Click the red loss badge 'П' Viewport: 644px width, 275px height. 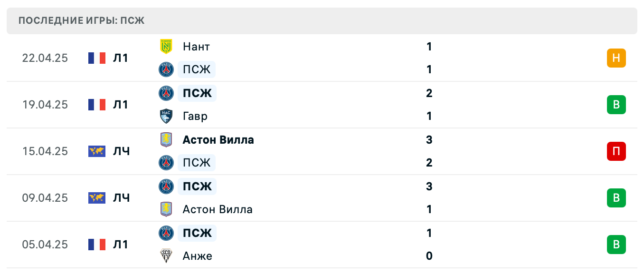coord(616,151)
